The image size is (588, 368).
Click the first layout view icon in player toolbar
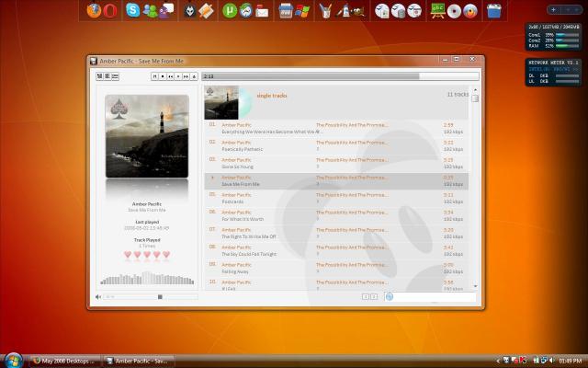(99, 76)
